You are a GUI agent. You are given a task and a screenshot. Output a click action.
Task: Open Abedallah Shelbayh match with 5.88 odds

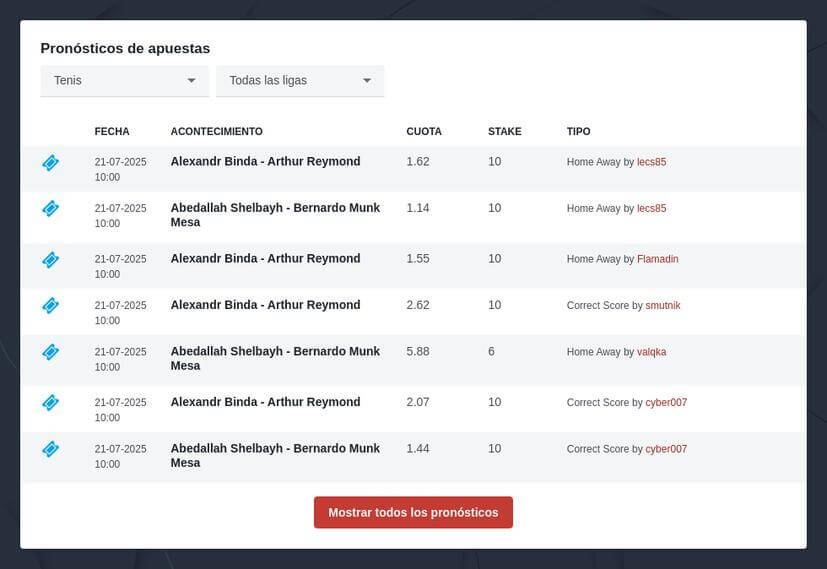coord(275,359)
